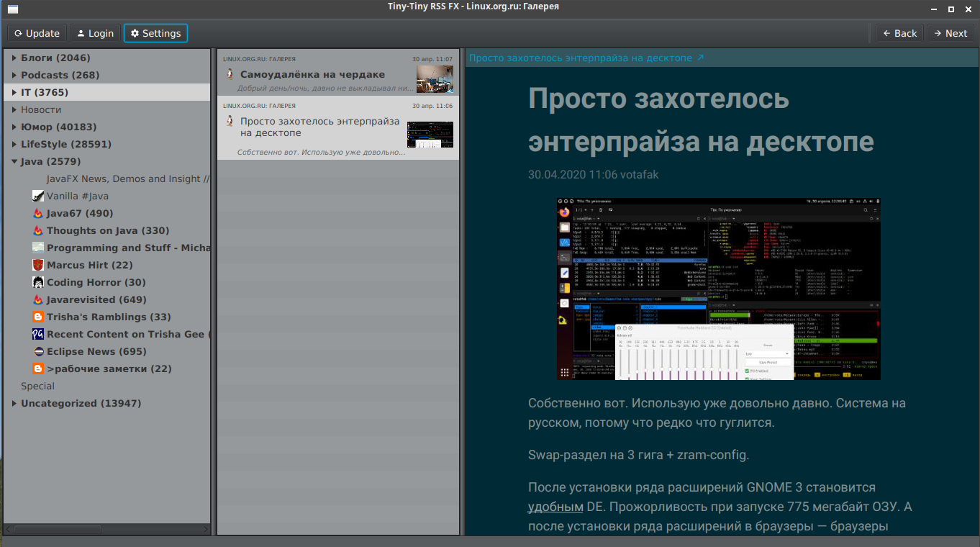
Task: Open the article link at top of reader
Action: 586,58
